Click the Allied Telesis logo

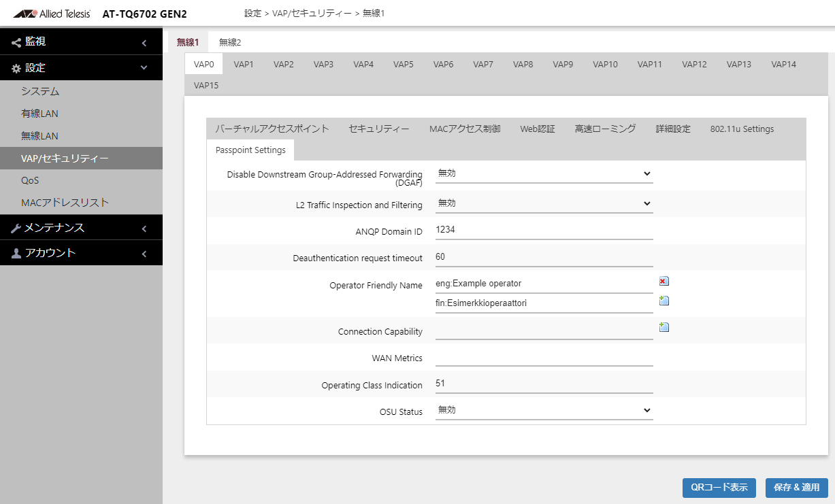pyautogui.click(x=52, y=14)
